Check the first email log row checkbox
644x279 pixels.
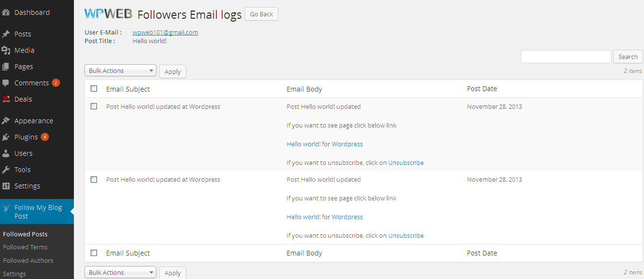tap(94, 106)
